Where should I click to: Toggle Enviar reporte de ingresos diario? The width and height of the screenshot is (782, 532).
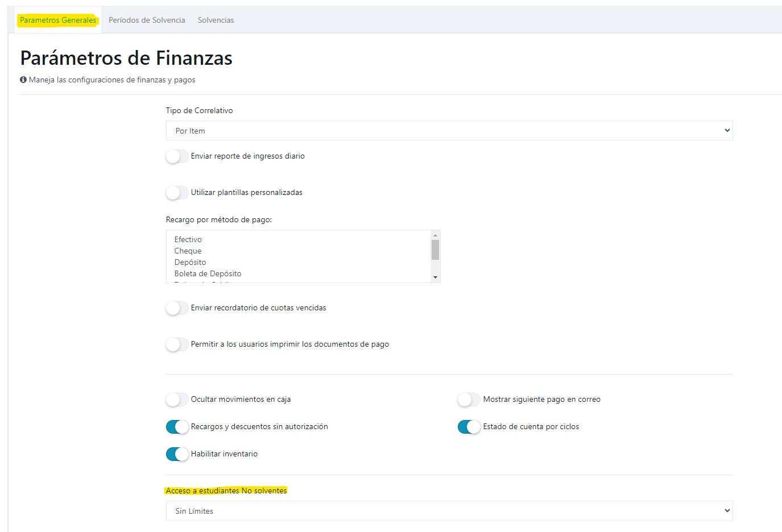click(177, 156)
